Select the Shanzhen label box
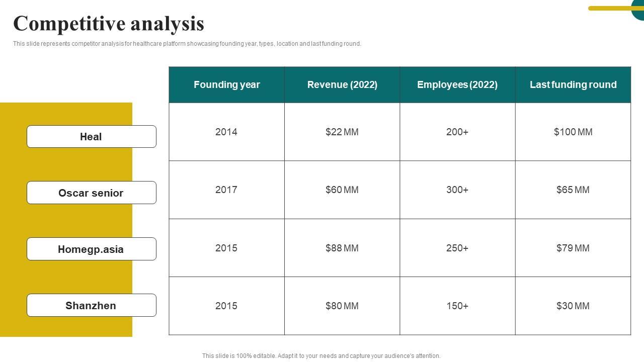The image size is (644, 362). (91, 306)
